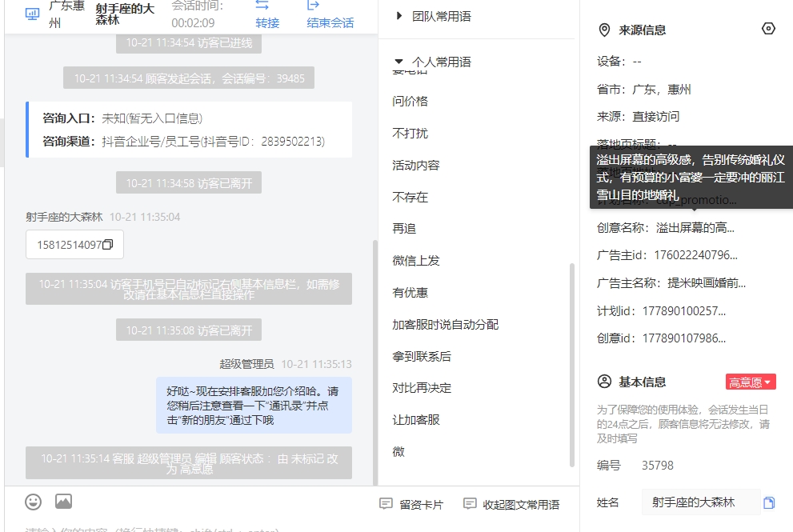Click the image upload icon
The height and width of the screenshot is (532, 793).
(63, 501)
